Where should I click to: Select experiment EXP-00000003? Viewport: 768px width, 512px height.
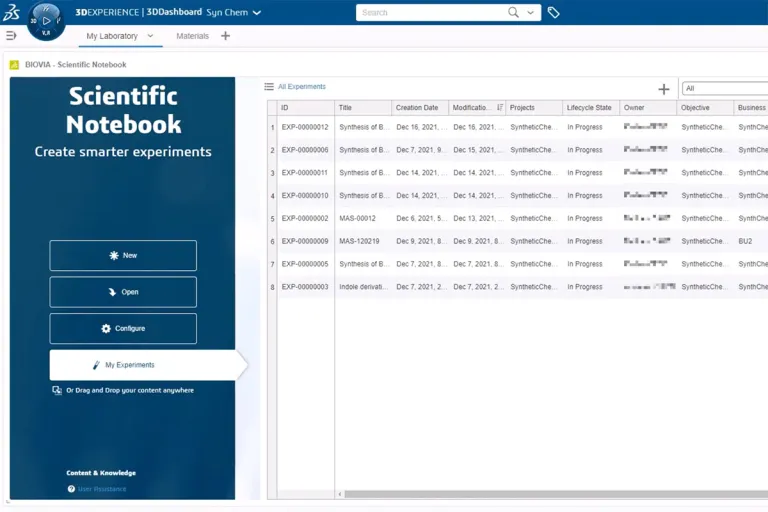tap(305, 287)
